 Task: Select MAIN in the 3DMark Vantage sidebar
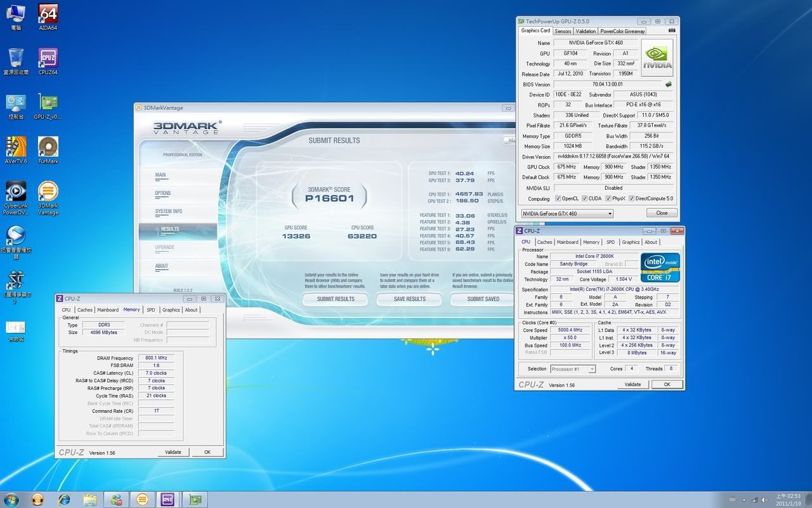[x=178, y=175]
